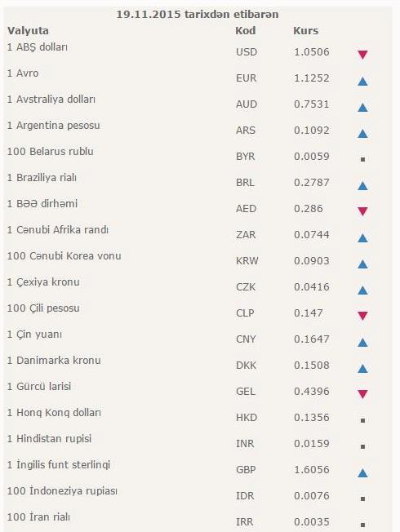This screenshot has width=400, height=532.
Task: Click the CNY currency code
Action: [246, 339]
